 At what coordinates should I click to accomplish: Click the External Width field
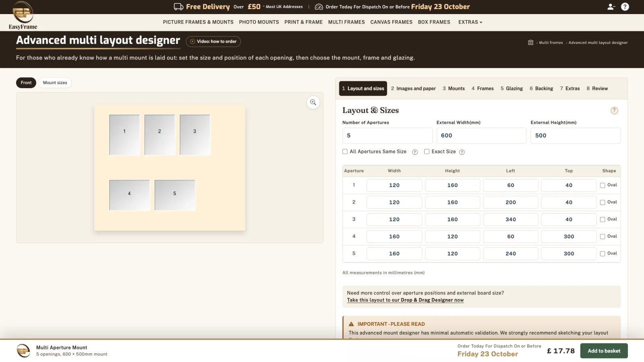click(481, 136)
